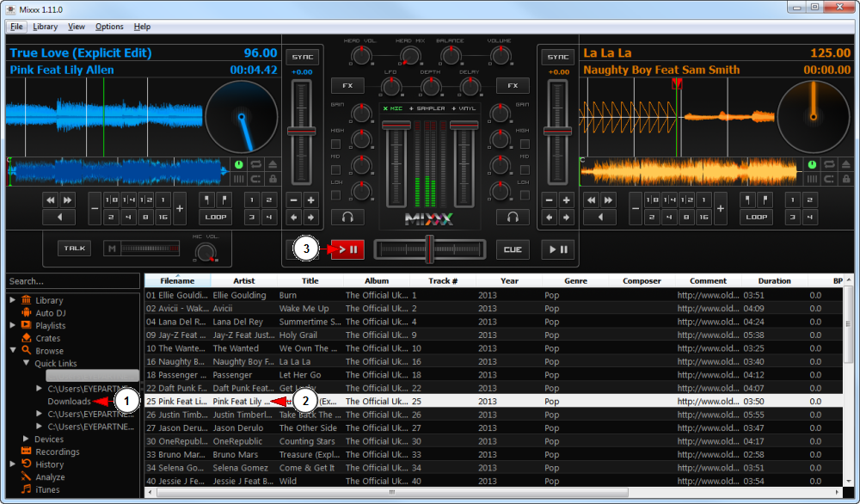Toggle repeat mode on left deck
This screenshot has height=504, width=860.
[255, 164]
